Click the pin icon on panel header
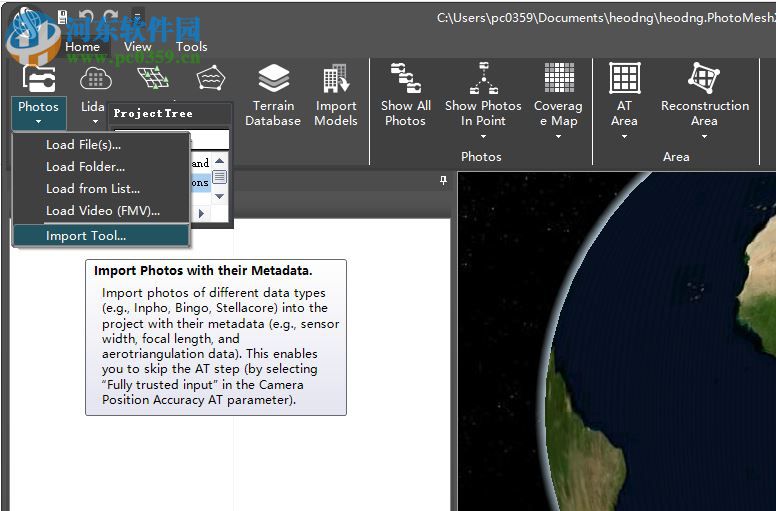This screenshot has height=511, width=776. pyautogui.click(x=444, y=181)
